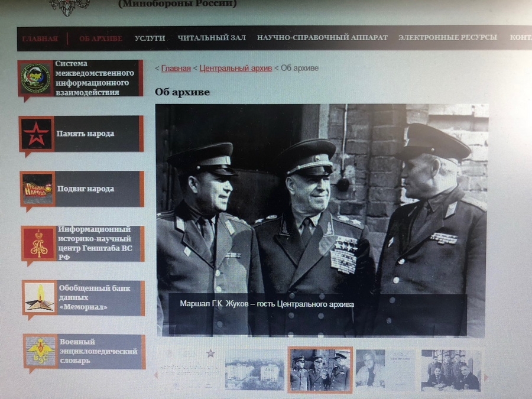Open the ГЛАВНАЯ menu item
The height and width of the screenshot is (399, 532).
tap(40, 38)
